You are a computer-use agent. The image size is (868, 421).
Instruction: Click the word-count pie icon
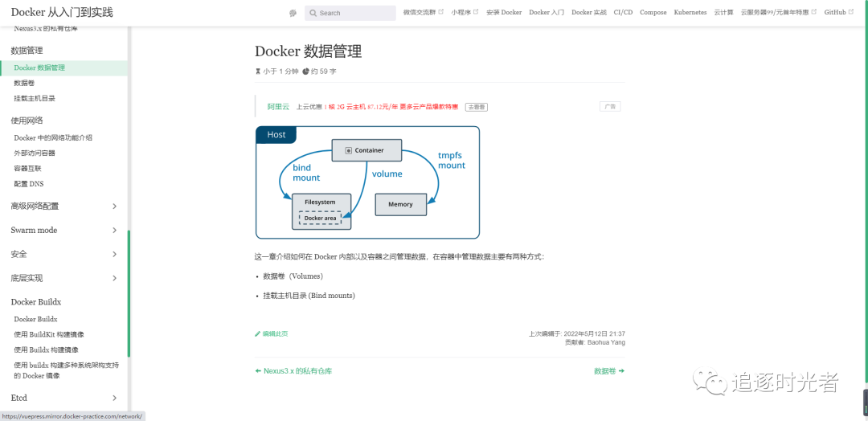[305, 72]
